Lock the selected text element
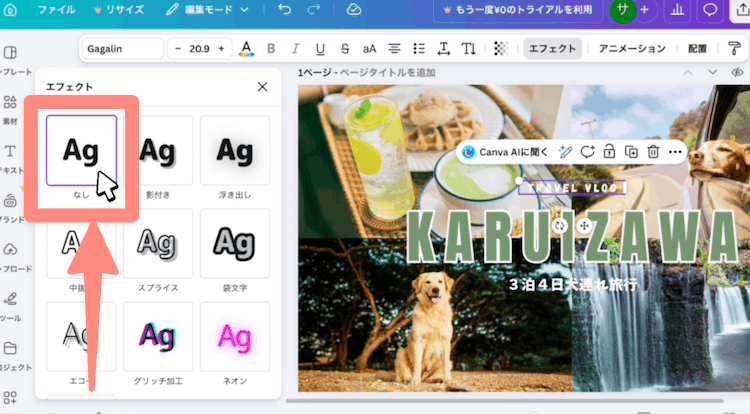This screenshot has width=750, height=414. (609, 152)
